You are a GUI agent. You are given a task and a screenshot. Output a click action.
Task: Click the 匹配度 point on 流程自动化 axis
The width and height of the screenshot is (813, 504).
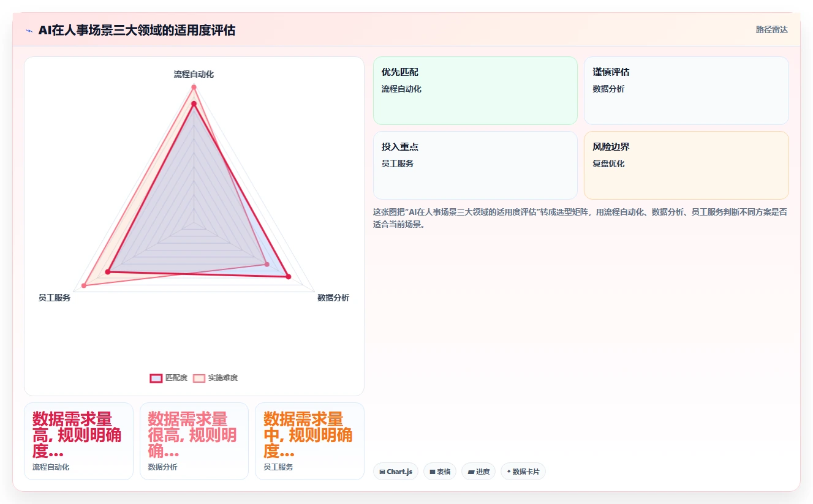[194, 104]
